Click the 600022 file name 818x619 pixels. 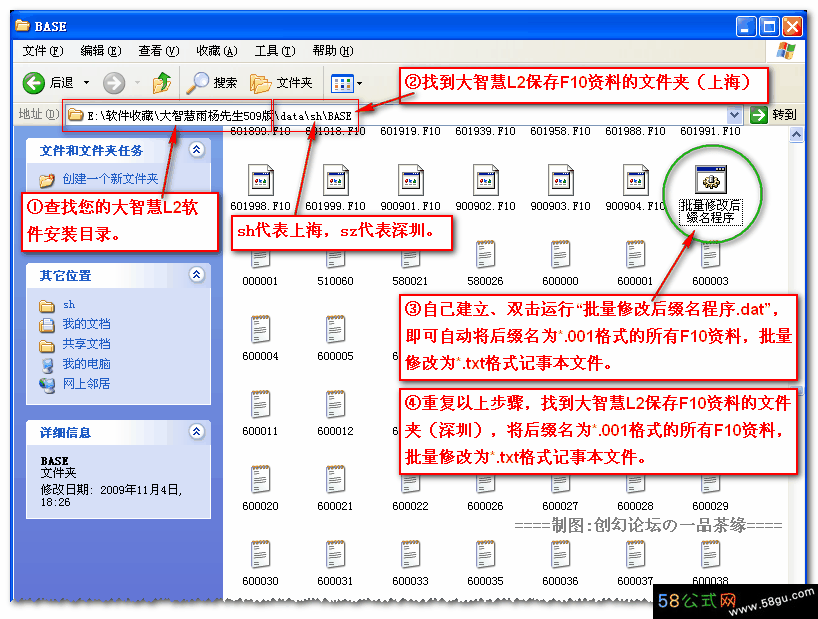[x=411, y=506]
